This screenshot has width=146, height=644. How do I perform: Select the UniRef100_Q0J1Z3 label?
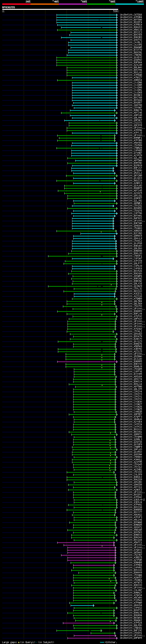click(x=131, y=342)
